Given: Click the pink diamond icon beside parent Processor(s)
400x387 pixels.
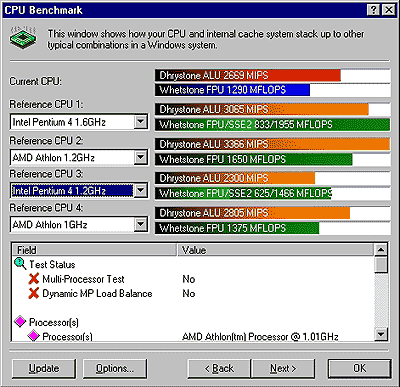Looking at the screenshot, I should [x=20, y=322].
